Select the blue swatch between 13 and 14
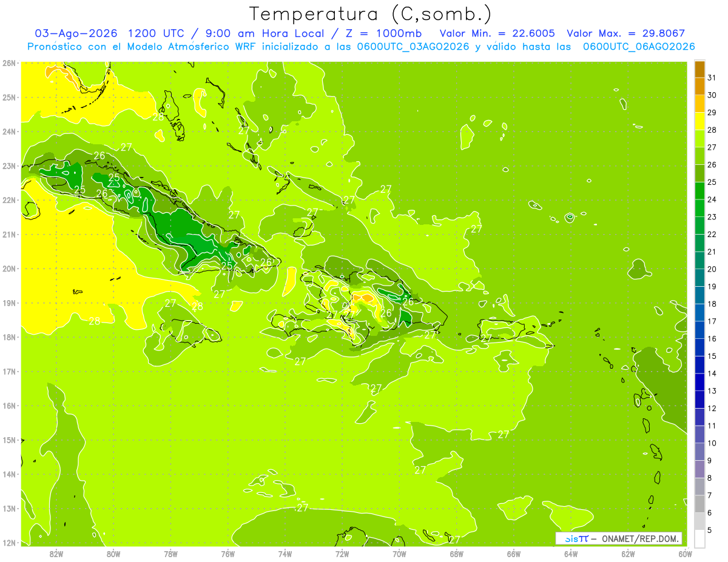 tap(699, 382)
